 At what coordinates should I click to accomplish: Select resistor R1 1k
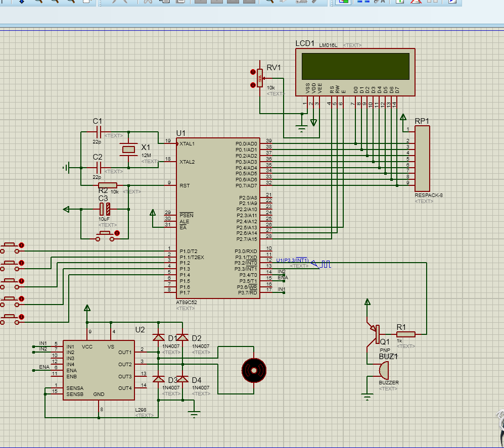pyautogui.click(x=405, y=334)
